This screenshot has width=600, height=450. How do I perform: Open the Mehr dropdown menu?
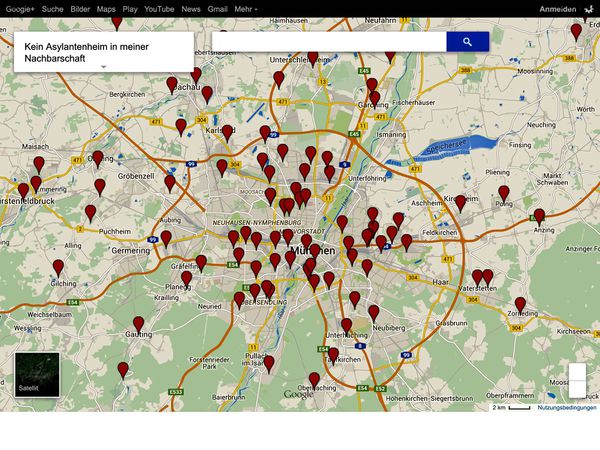coord(245,9)
